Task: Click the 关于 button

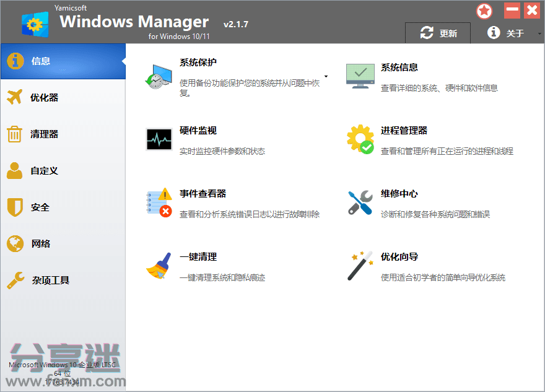Action: tap(505, 33)
